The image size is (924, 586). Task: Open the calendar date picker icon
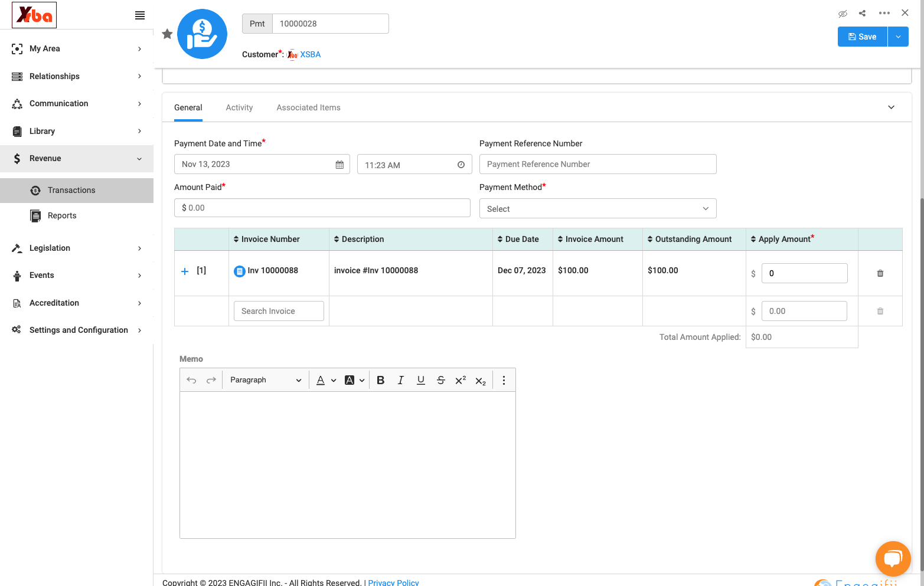[x=339, y=165]
